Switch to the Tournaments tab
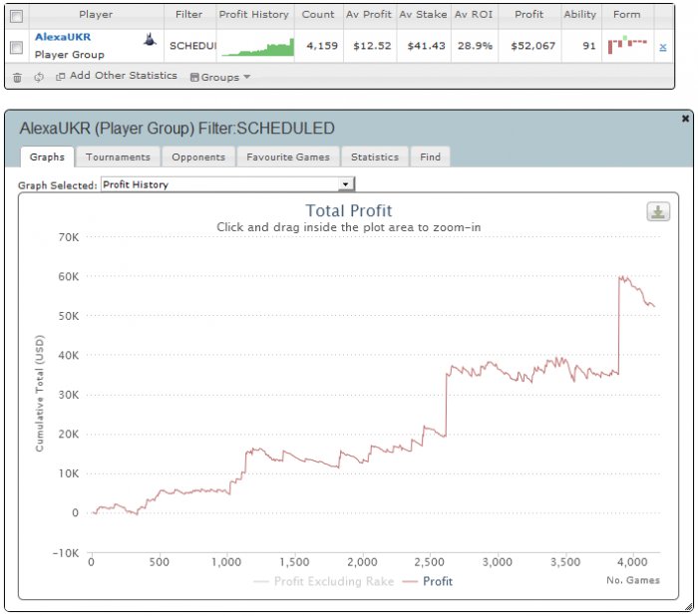This screenshot has width=698, height=616. [x=118, y=157]
